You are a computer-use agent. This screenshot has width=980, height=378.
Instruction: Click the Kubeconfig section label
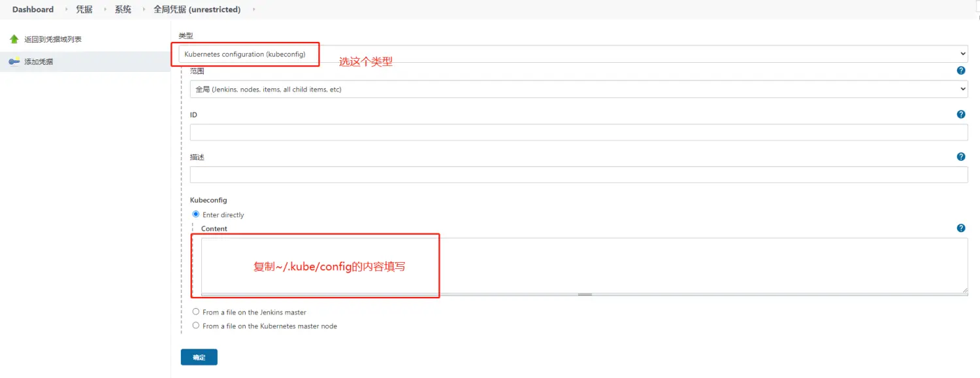[x=208, y=200]
